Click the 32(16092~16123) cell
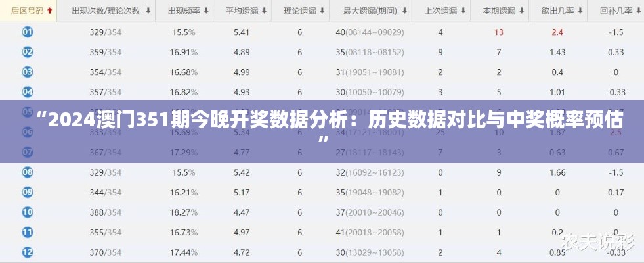 [x=370, y=172]
